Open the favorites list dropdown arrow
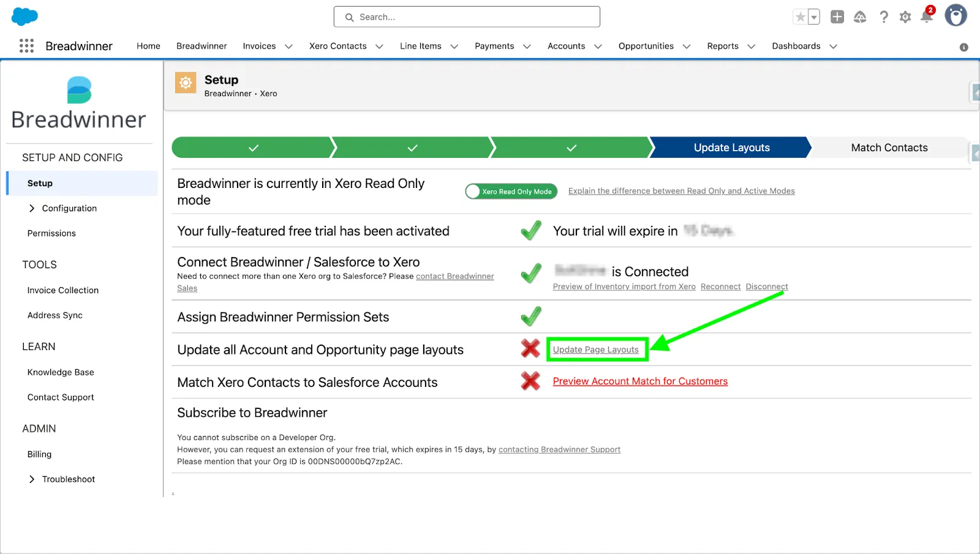980x554 pixels. coord(814,17)
